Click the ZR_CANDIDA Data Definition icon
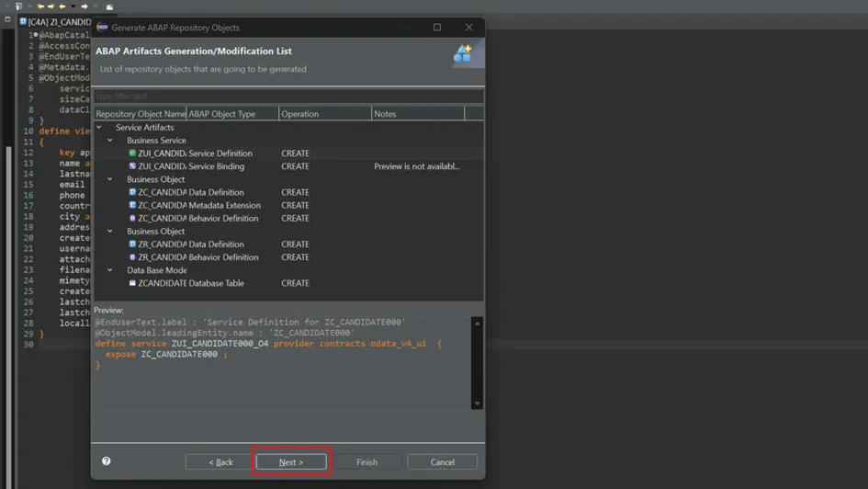The width and height of the screenshot is (868, 489). pyautogui.click(x=132, y=244)
